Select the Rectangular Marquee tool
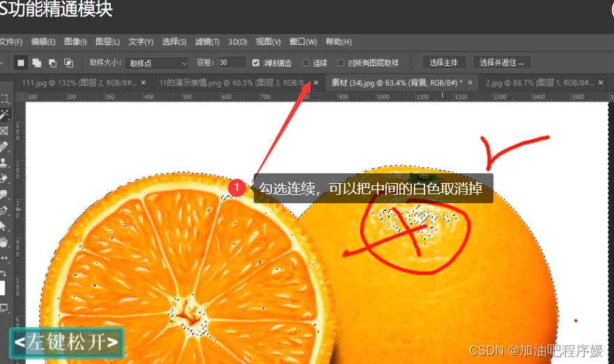Image resolution: width=614 pixels, height=364 pixels. tap(4, 99)
